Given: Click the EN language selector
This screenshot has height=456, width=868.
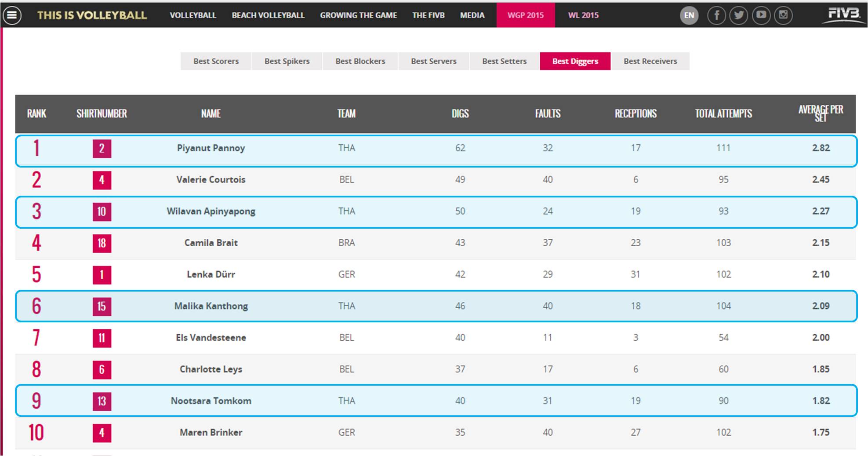Looking at the screenshot, I should [689, 15].
